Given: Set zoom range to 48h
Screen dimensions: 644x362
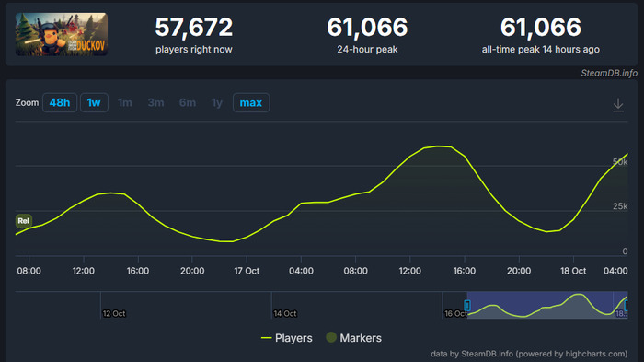Looking at the screenshot, I should coord(60,102).
